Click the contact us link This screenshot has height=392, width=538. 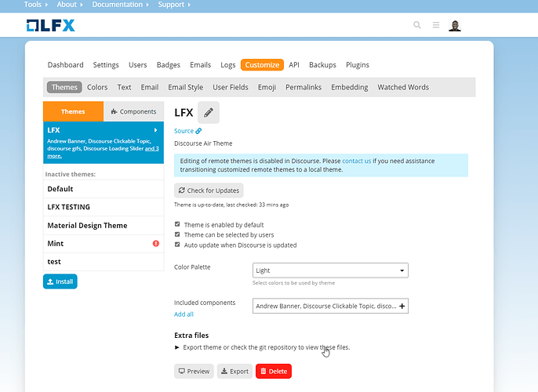click(x=357, y=161)
